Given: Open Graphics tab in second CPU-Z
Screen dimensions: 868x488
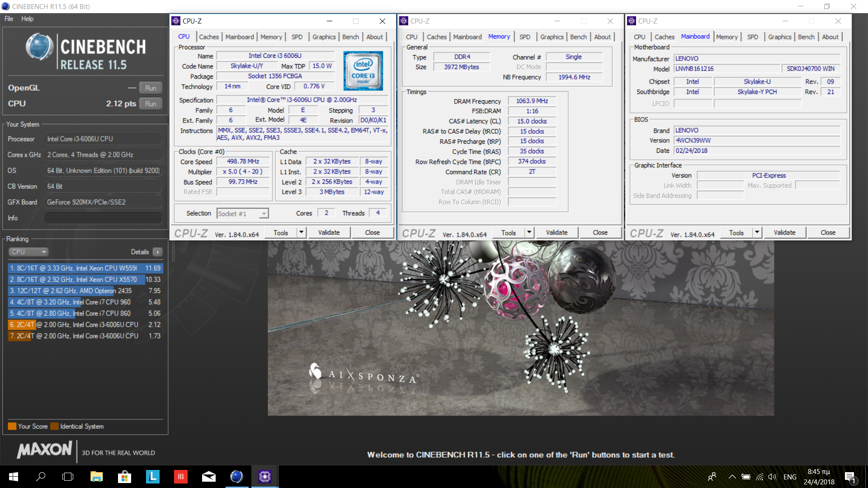Looking at the screenshot, I should pos(552,37).
